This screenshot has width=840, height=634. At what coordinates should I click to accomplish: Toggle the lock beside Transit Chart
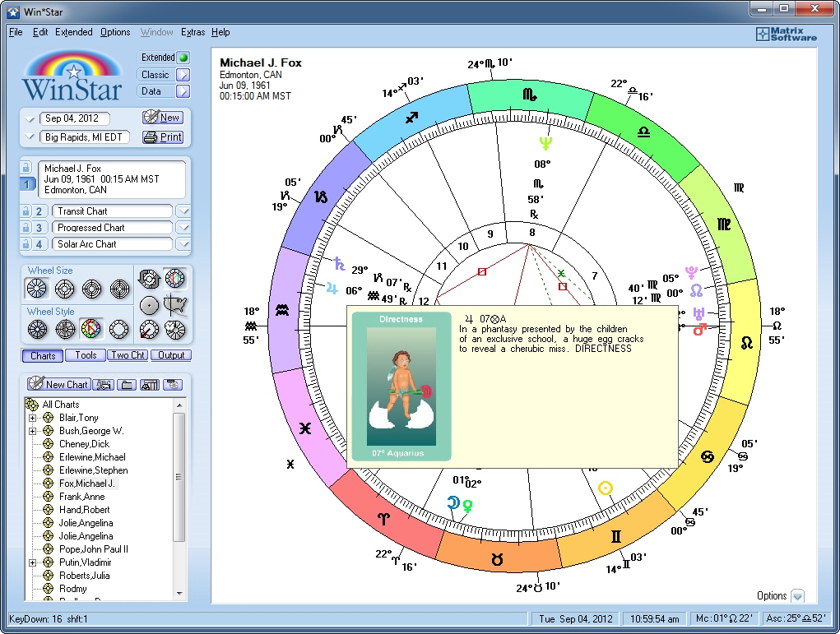coord(26,211)
